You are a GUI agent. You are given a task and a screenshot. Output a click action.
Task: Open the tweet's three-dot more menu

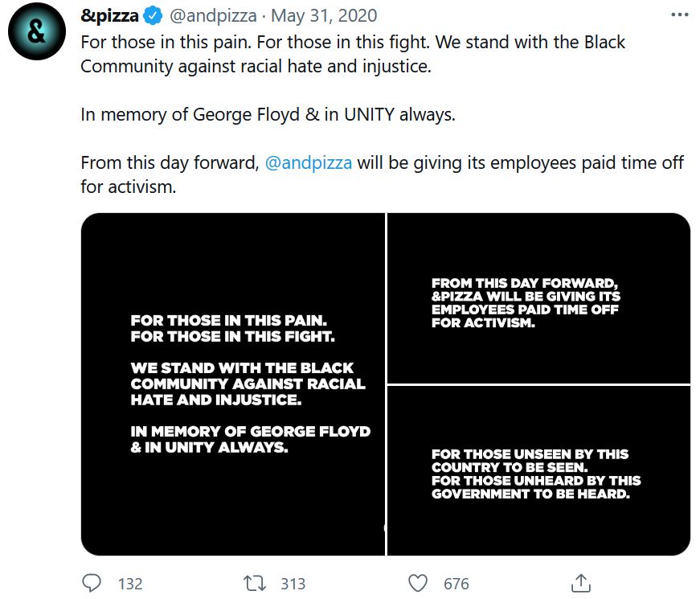point(678,15)
